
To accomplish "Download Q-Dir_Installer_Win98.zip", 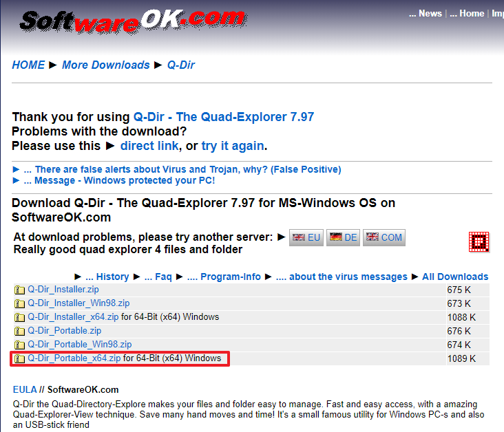I will [78, 303].
